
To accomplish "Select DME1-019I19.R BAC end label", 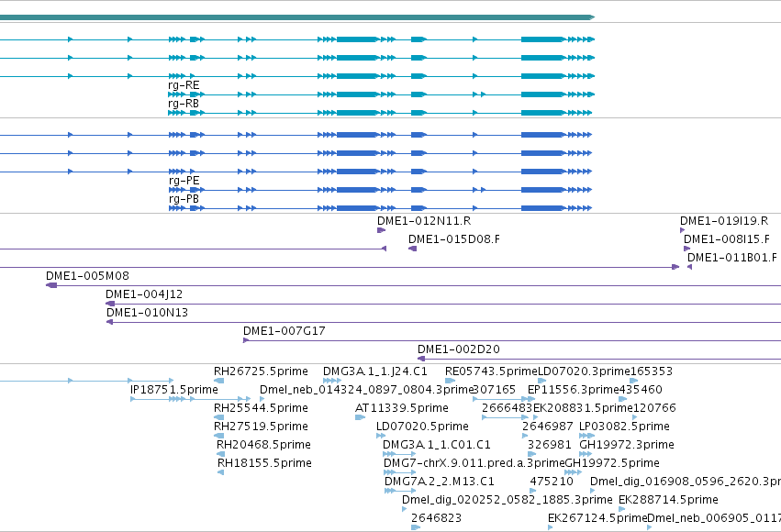I will [724, 221].
